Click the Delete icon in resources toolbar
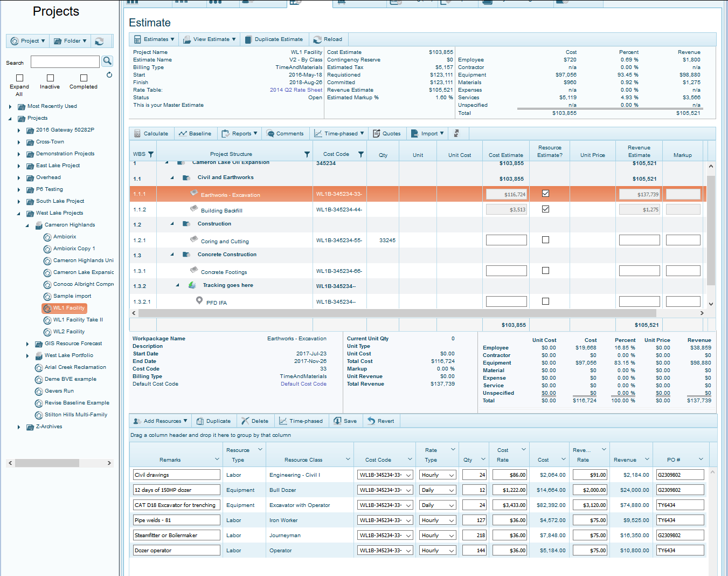This screenshot has height=576, width=728. coord(255,420)
